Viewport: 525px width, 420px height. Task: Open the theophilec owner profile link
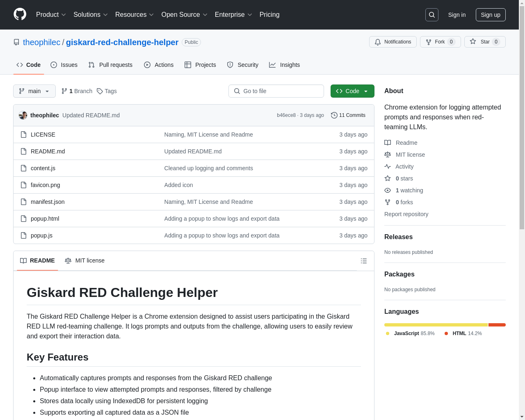tap(41, 42)
